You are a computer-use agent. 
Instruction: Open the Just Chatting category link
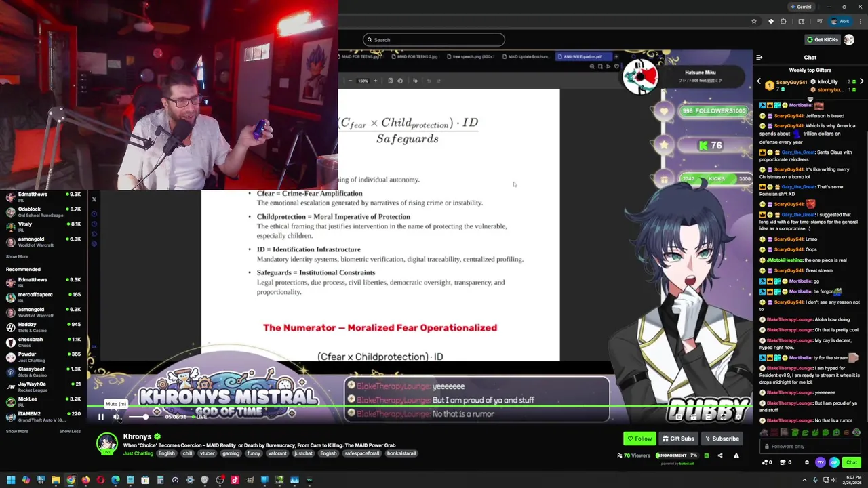(138, 453)
